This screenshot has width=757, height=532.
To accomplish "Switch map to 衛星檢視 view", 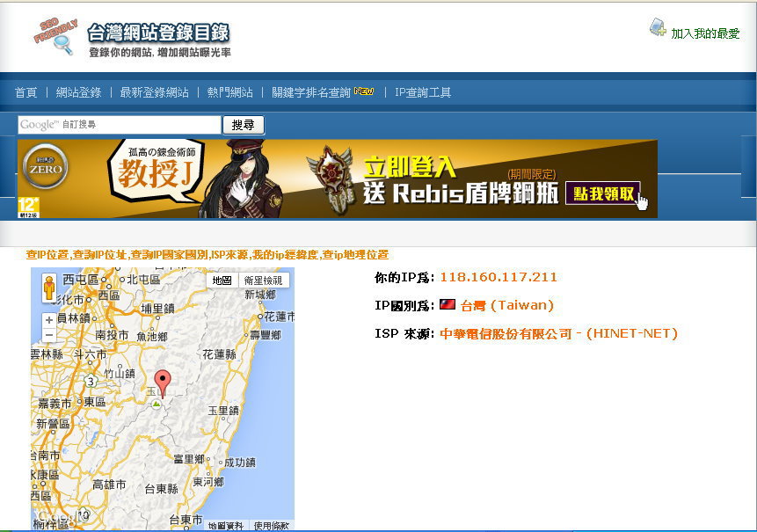I will (x=263, y=281).
